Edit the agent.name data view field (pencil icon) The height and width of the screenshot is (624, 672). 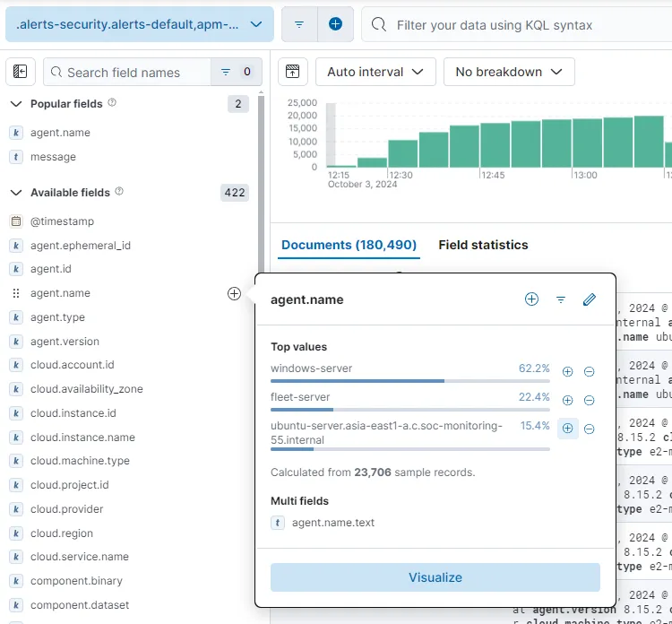click(589, 299)
